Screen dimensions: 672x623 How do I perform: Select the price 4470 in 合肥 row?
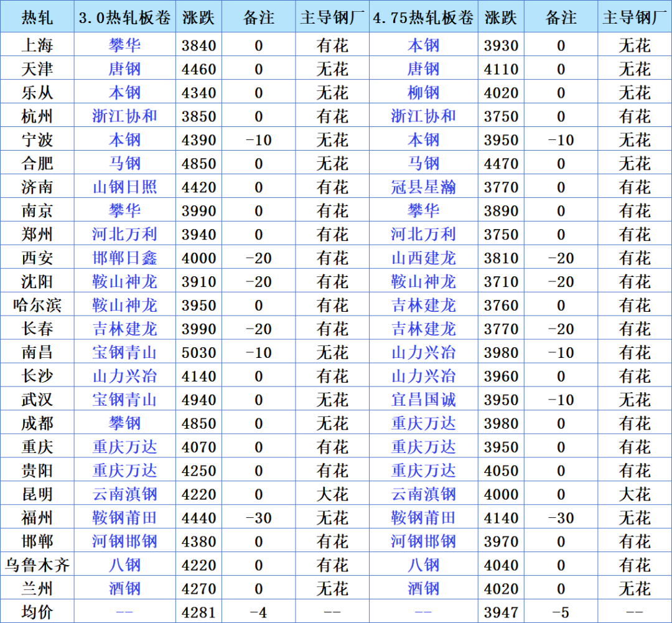point(501,163)
